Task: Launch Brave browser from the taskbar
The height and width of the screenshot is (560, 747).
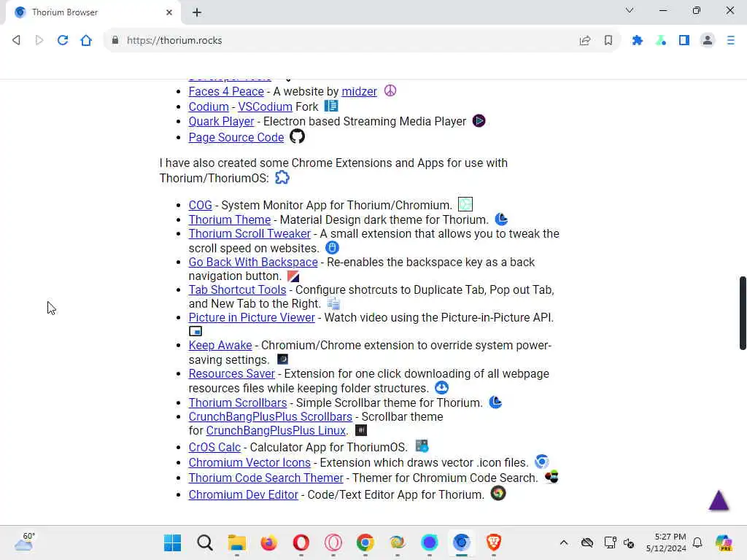Action: pyautogui.click(x=494, y=542)
